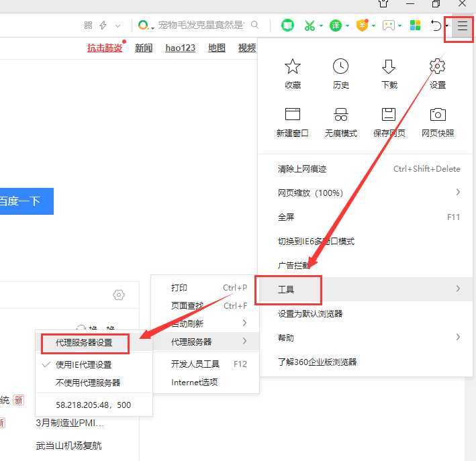Choose 切换到IE6多窗口模式 entry
Screen dimensions: 476x461
coord(365,242)
